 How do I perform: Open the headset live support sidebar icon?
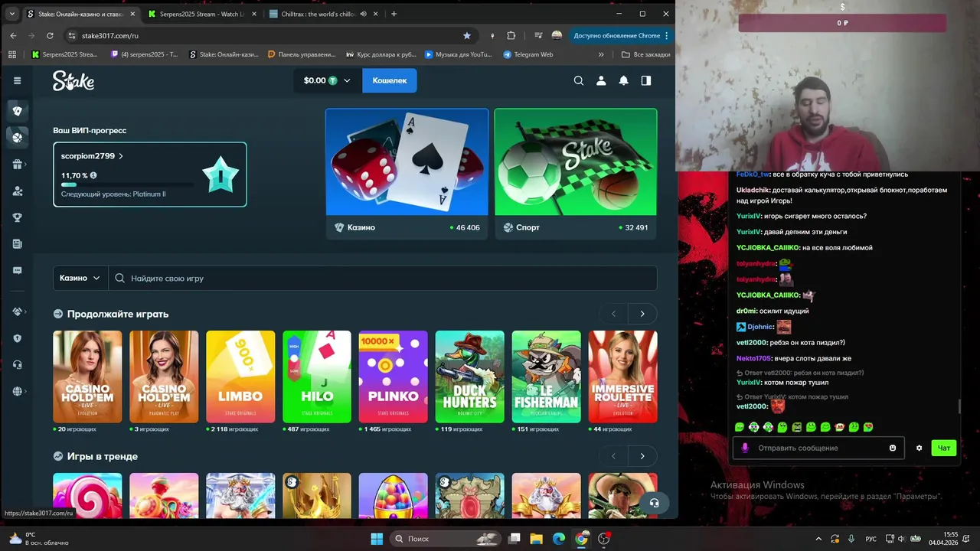(x=18, y=365)
